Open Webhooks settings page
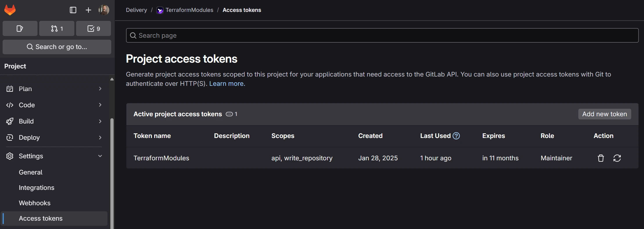 (x=35, y=203)
